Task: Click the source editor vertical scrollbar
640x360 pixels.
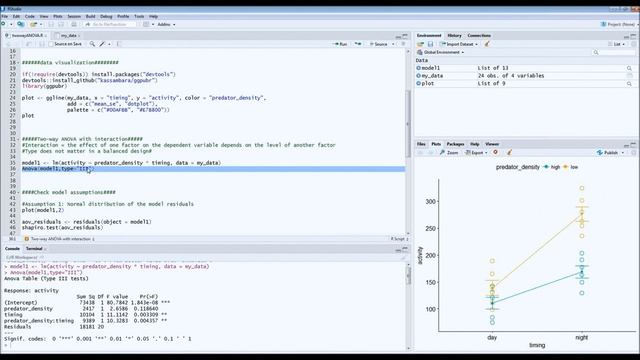Action: pyautogui.click(x=408, y=124)
